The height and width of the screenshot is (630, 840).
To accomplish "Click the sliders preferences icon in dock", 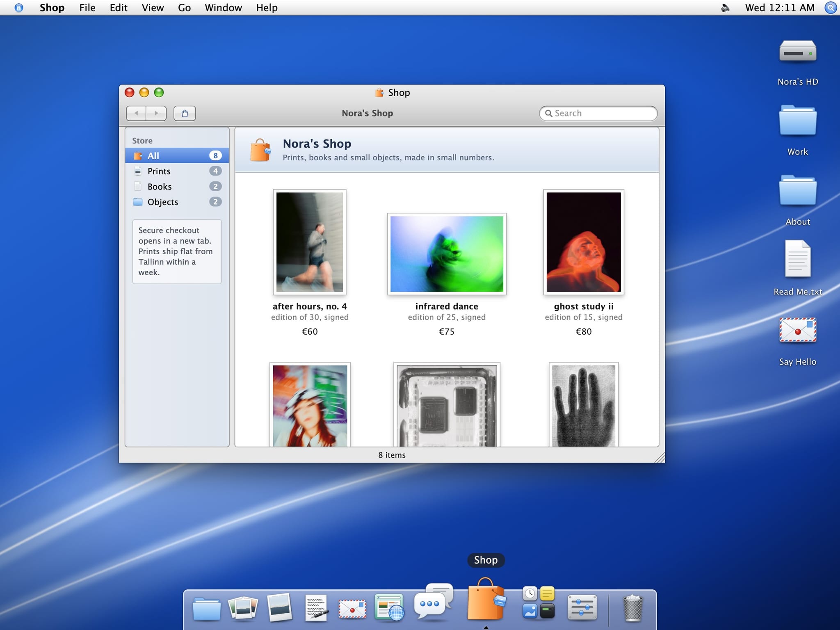I will tap(582, 607).
